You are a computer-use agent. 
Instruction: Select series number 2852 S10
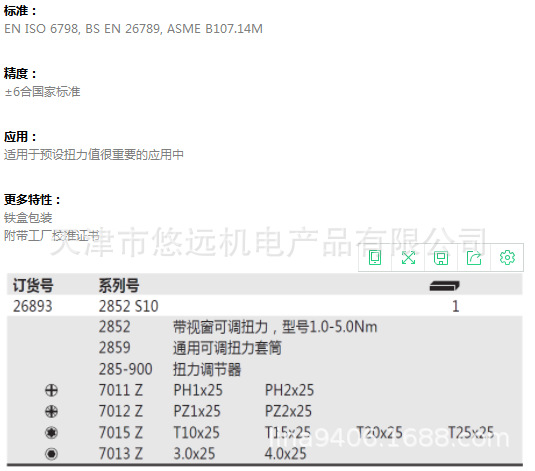click(129, 306)
